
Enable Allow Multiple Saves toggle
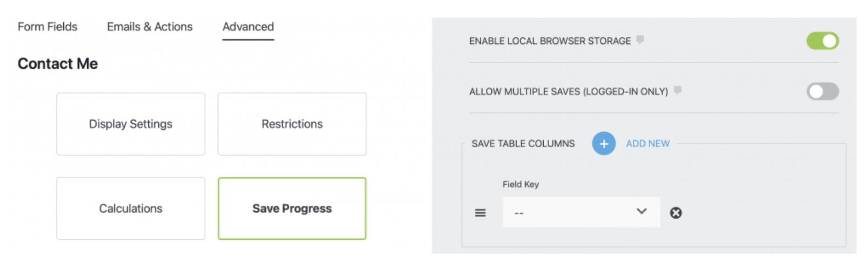click(x=822, y=91)
